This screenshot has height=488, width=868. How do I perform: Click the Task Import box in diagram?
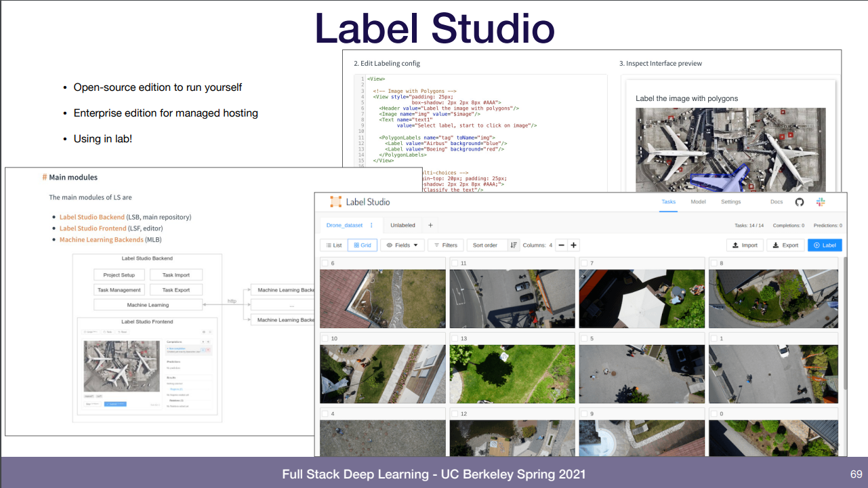(x=176, y=275)
